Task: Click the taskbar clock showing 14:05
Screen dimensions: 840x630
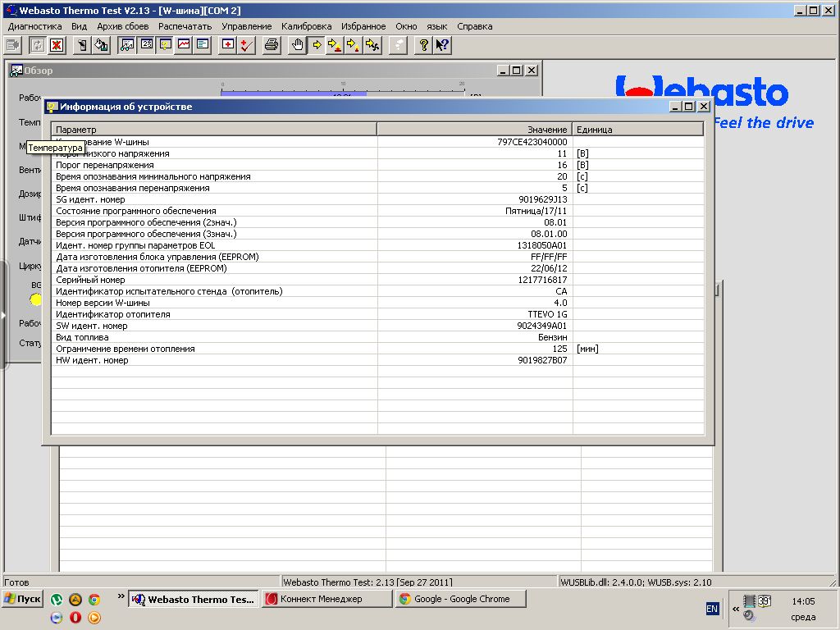Action: 803,601
